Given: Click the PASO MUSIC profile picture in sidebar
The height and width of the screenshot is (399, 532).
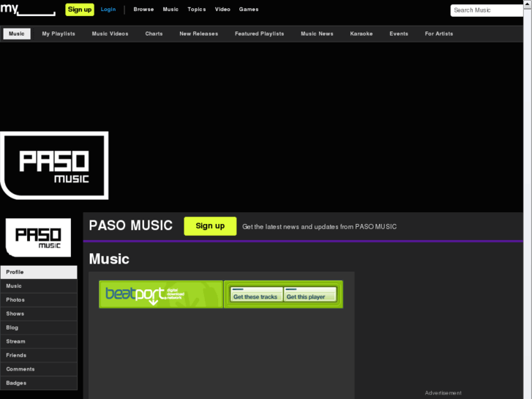Looking at the screenshot, I should click(x=38, y=238).
